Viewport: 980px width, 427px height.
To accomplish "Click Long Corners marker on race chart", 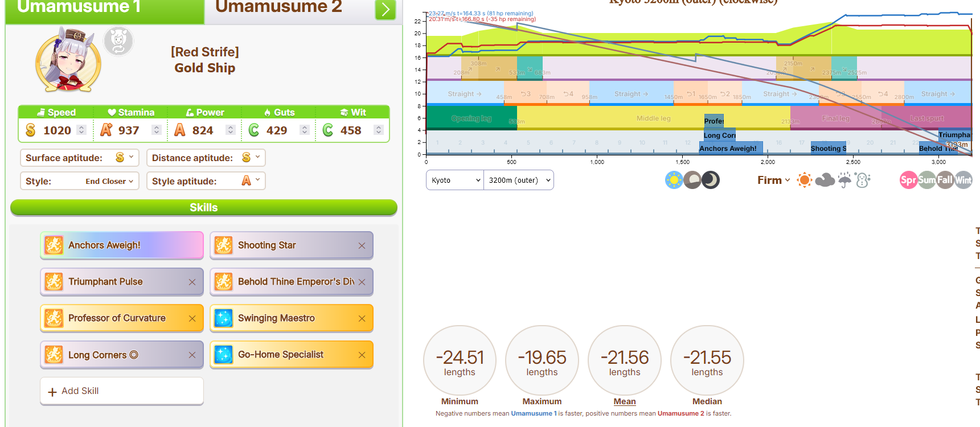I will [720, 135].
